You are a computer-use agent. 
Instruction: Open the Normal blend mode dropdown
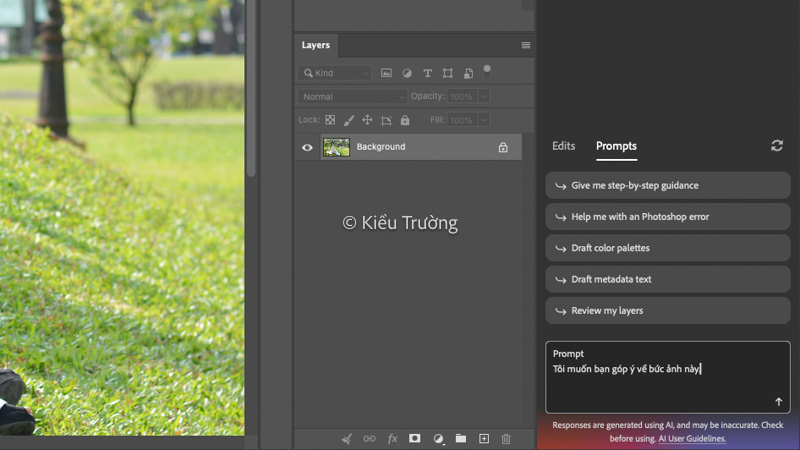pos(352,96)
